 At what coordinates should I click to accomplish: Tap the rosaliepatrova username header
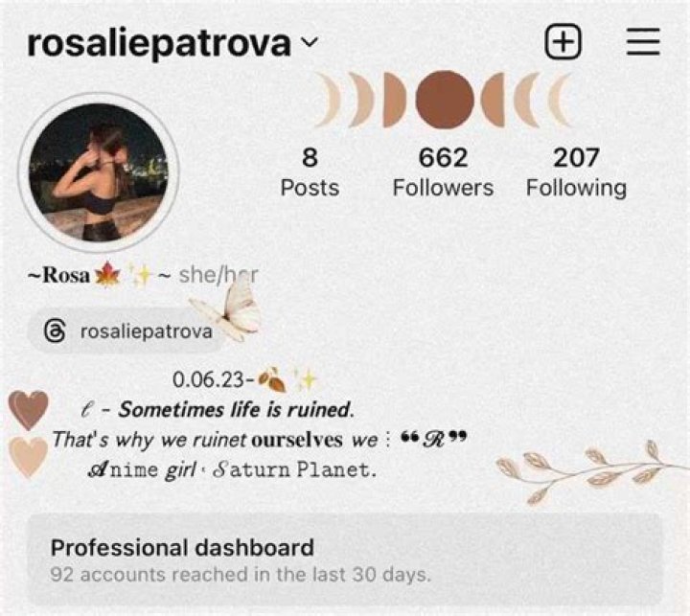pos(159,43)
